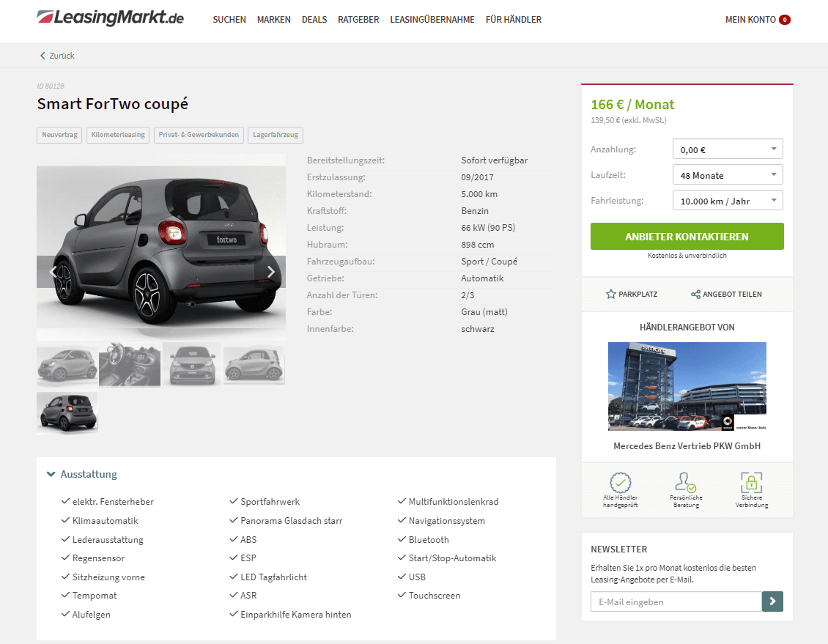Click the LeasingMarkt.de logo

(x=110, y=18)
